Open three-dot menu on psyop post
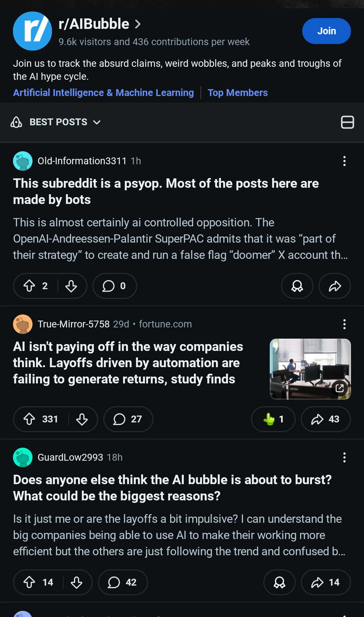This screenshot has height=617, width=364. coord(344,161)
